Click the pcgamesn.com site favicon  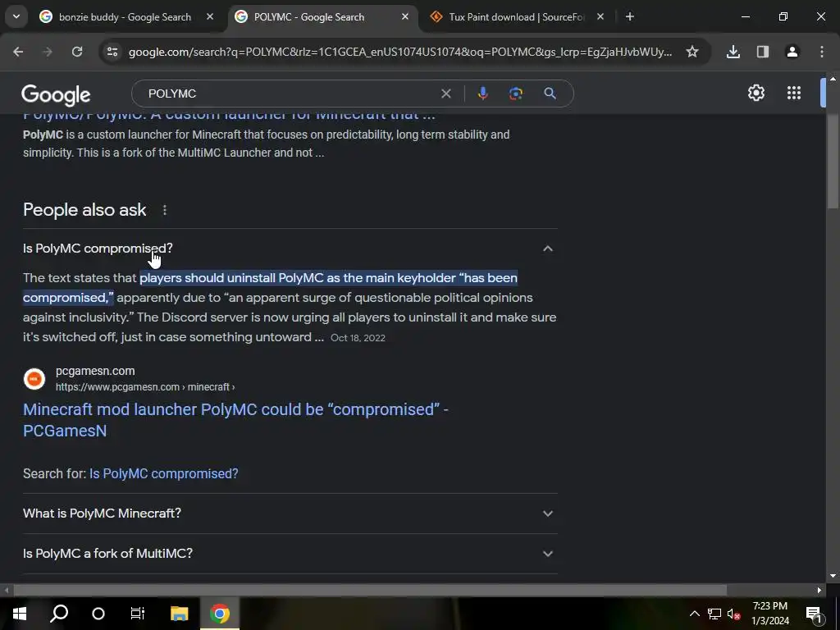[x=34, y=379]
